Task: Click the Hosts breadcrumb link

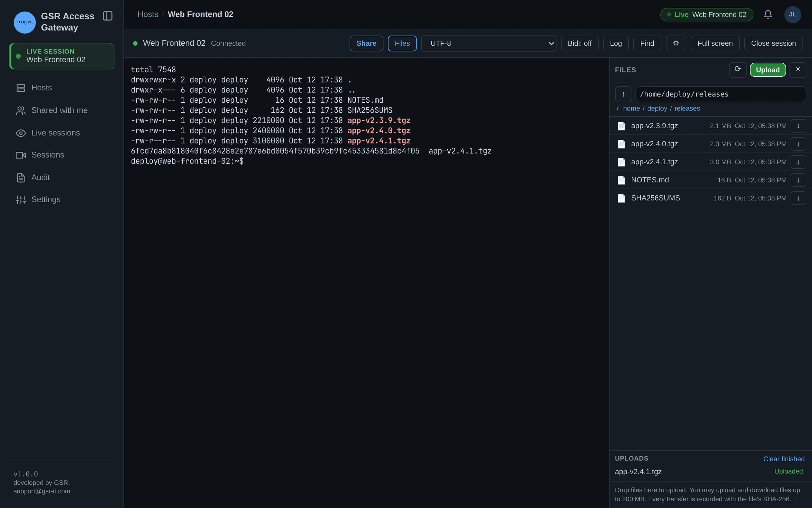Action: [148, 14]
